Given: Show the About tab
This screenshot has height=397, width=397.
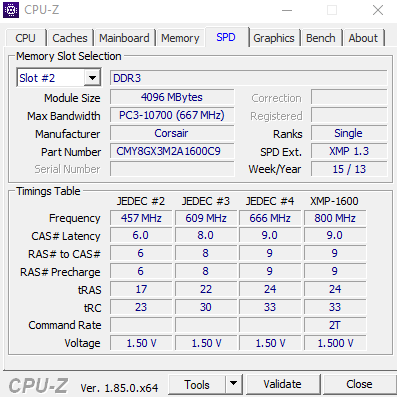Looking at the screenshot, I should click(x=363, y=38).
